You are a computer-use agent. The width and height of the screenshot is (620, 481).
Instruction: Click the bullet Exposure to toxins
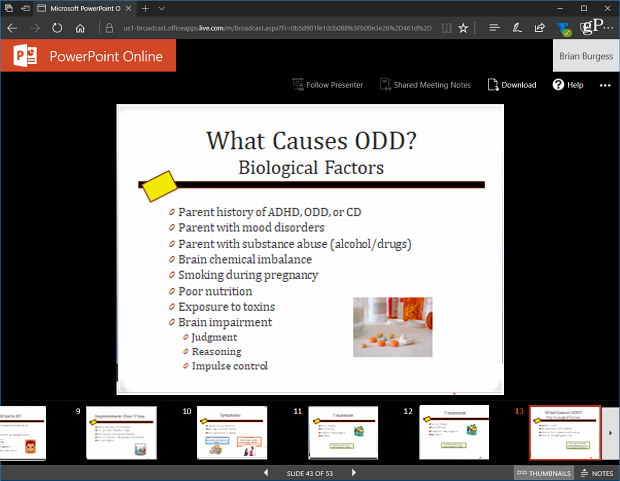(x=227, y=307)
